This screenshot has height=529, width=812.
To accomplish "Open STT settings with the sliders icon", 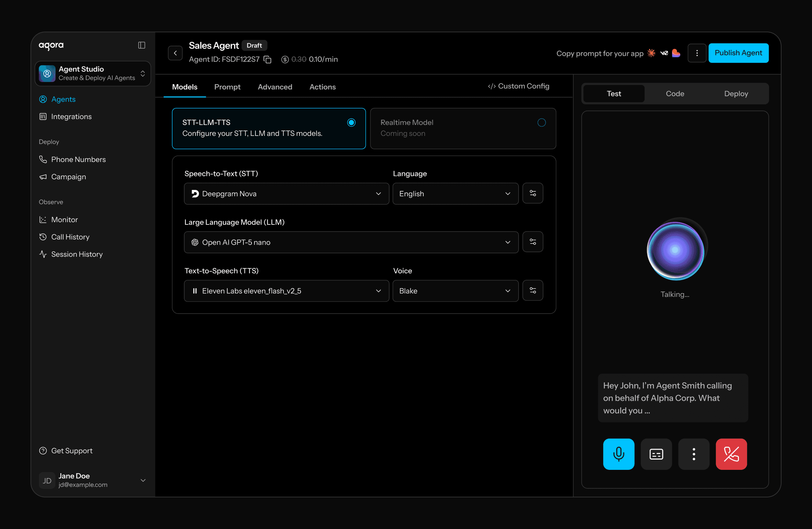I will (x=533, y=193).
